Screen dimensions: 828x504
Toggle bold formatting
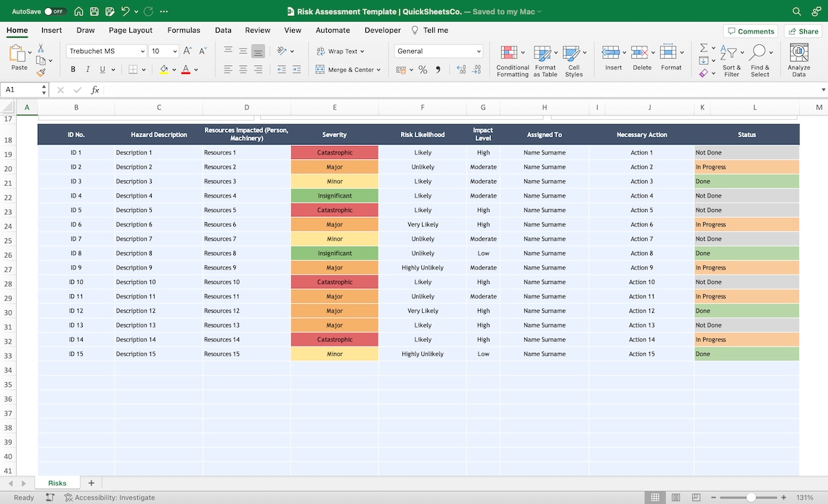(72, 68)
